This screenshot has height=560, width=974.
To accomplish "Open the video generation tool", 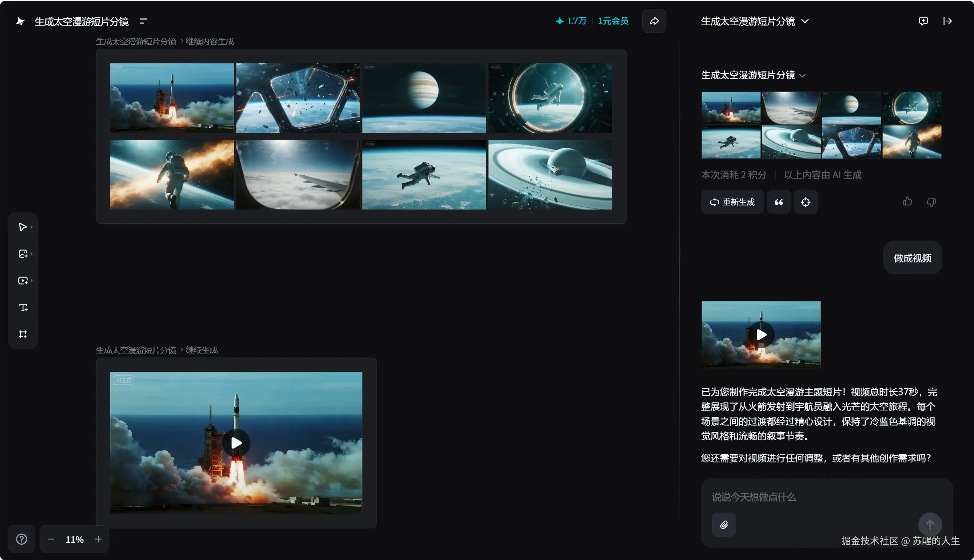I will click(23, 281).
